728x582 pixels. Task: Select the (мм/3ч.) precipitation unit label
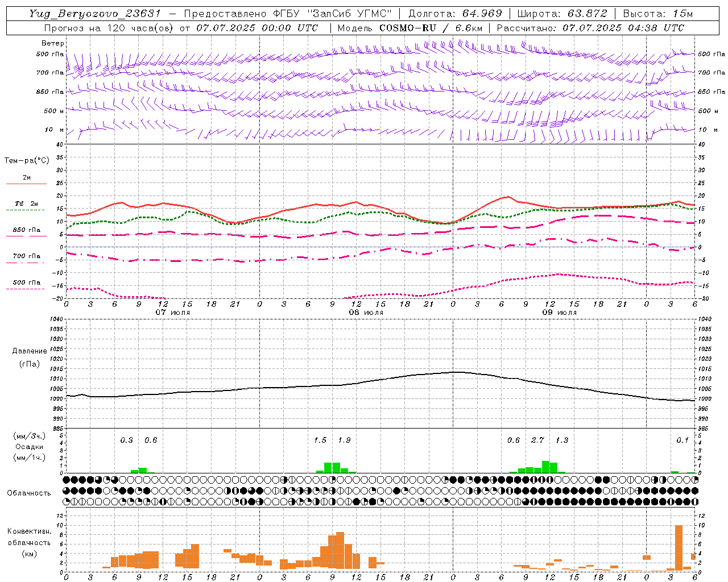29,436
